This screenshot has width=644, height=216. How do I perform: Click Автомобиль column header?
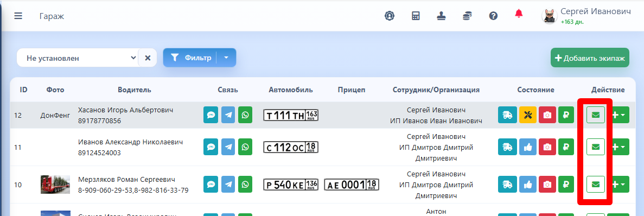pyautogui.click(x=291, y=90)
